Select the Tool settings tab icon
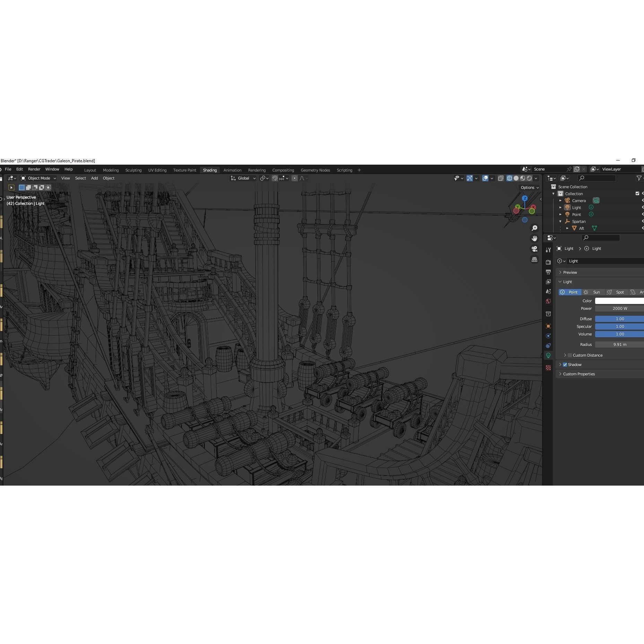 click(549, 250)
